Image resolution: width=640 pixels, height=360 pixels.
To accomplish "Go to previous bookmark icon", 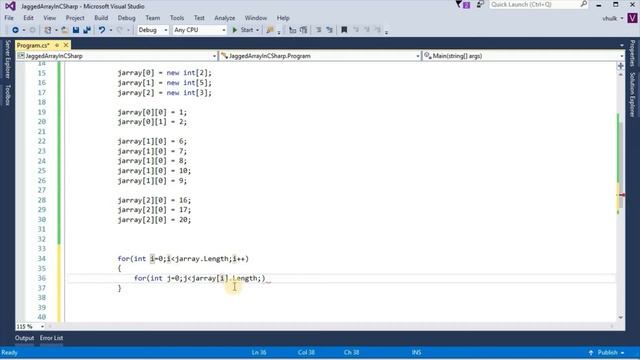I will pos(356,30).
